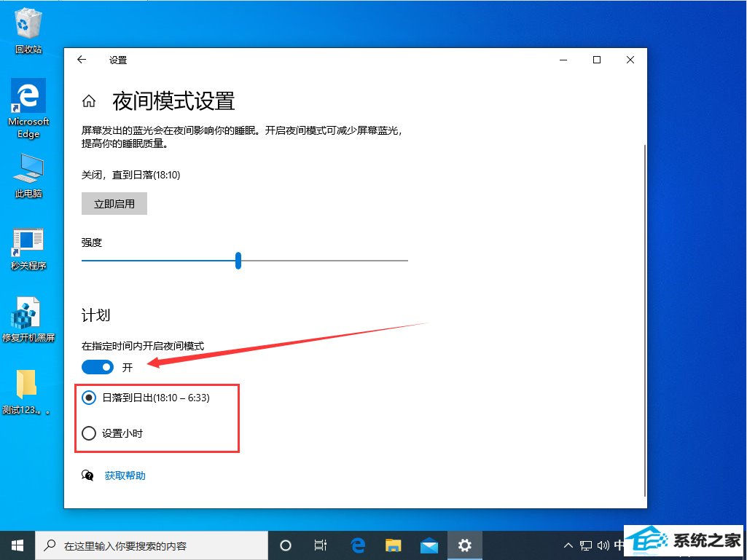The image size is (747, 560).
Task: Open Task View on the taskbar
Action: coord(321,545)
